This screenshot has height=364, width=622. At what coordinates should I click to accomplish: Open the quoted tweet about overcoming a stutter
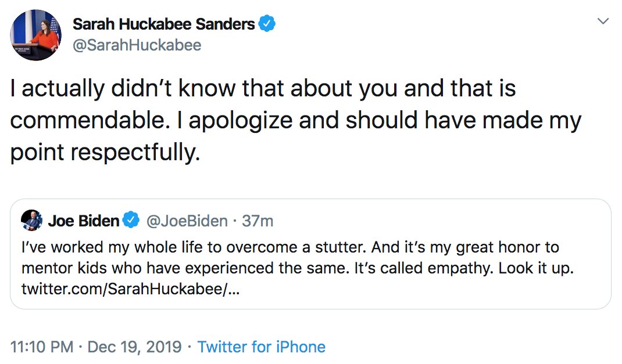coord(310,254)
